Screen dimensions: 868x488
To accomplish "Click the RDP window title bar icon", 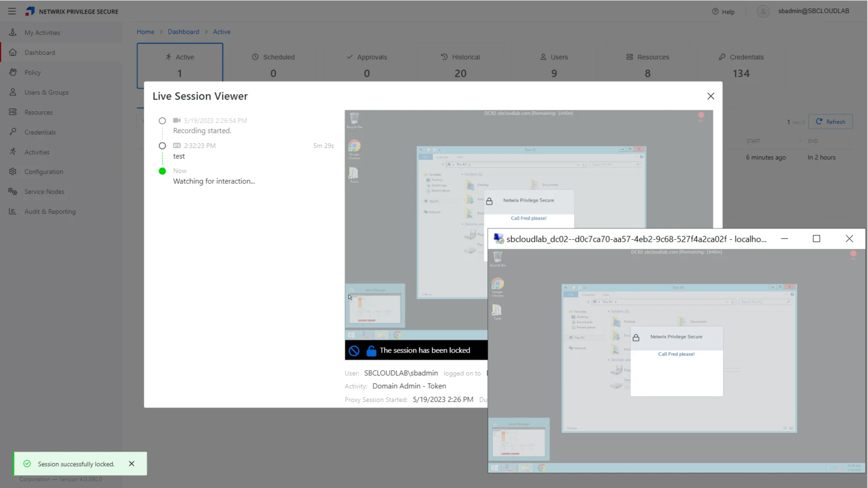I will [x=498, y=239].
